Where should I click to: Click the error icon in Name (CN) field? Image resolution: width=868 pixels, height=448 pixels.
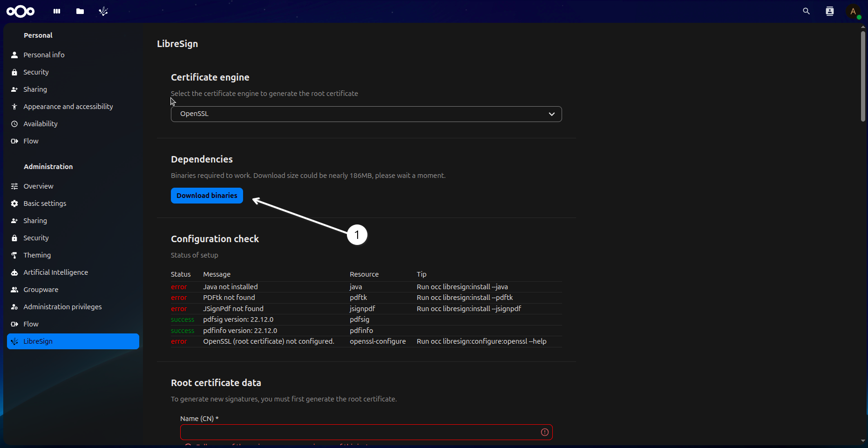click(x=544, y=432)
